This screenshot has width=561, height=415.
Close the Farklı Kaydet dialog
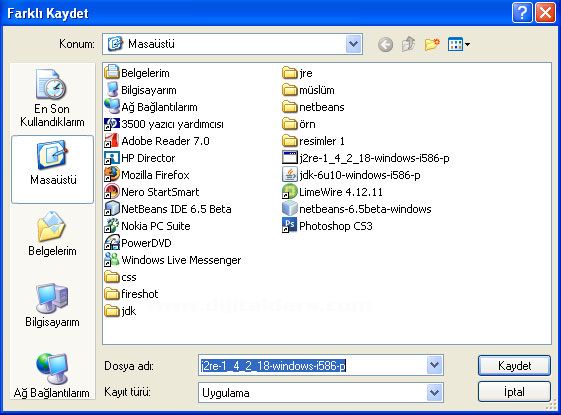[x=545, y=13]
